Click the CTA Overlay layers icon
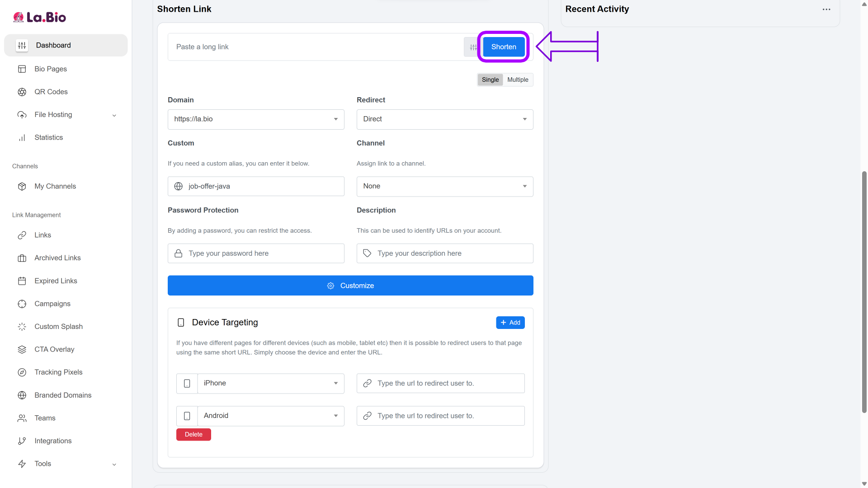 tap(22, 350)
